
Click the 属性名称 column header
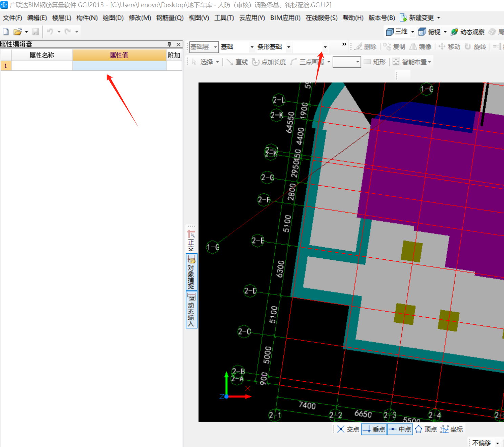[x=42, y=55]
